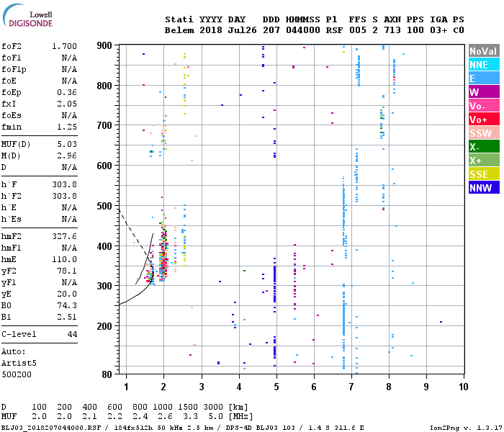Click the Artist5 label

[x=19, y=363]
